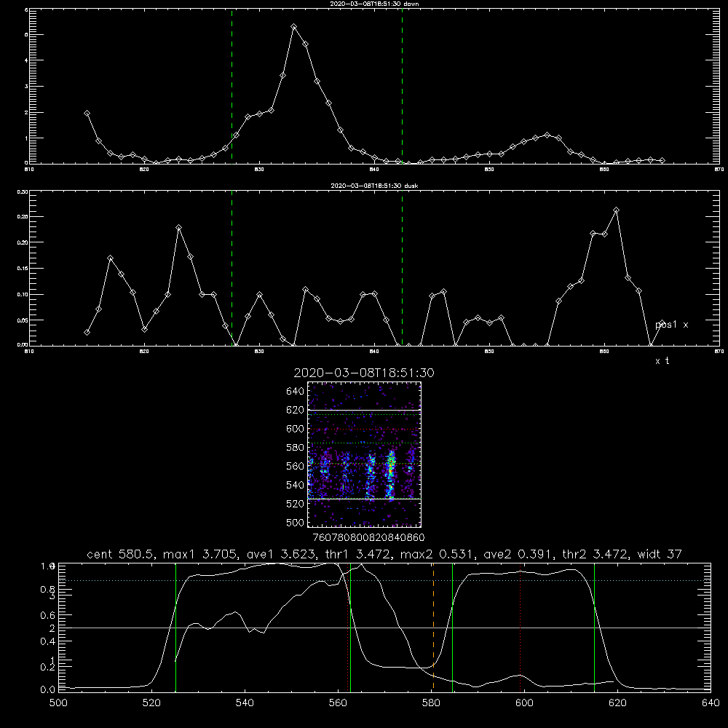Viewport: 728px width, 728px height.
Task: Click the right green dashed line in the dawn plot
Action: pos(402,86)
